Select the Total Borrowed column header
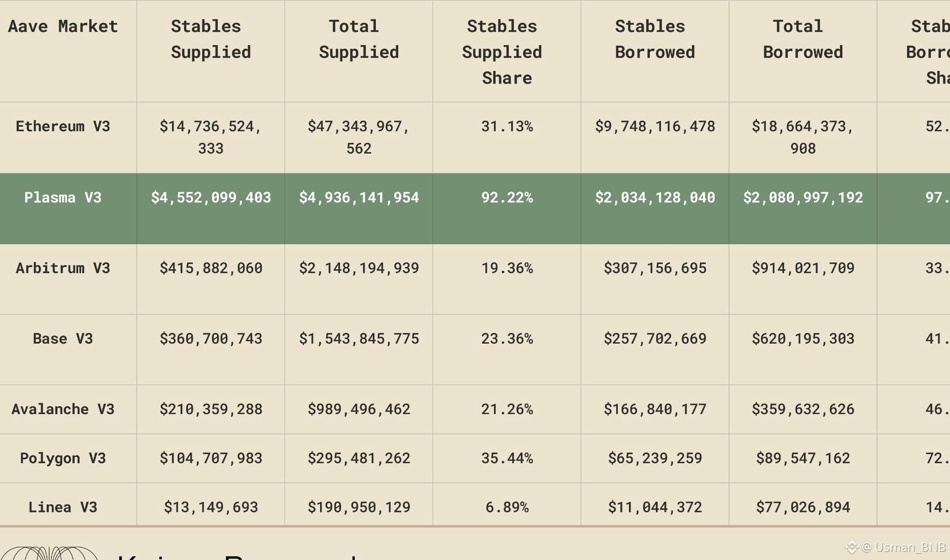The height and width of the screenshot is (560, 950). click(803, 39)
